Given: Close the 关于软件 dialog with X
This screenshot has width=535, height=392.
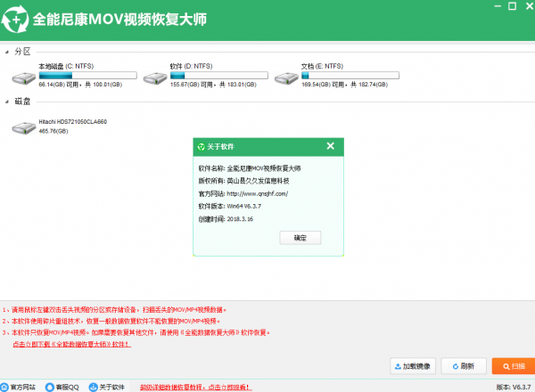Looking at the screenshot, I should [331, 146].
